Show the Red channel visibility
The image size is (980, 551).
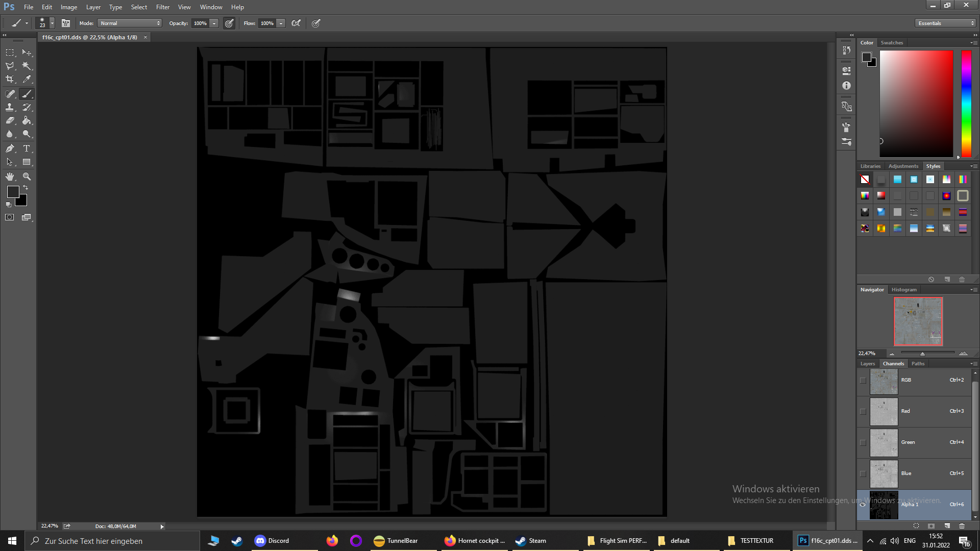(x=863, y=411)
